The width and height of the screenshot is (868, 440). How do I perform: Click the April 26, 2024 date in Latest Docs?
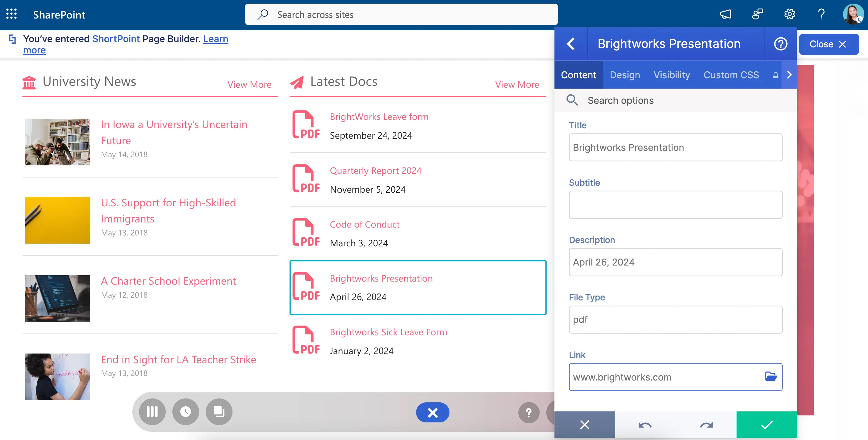tap(358, 297)
